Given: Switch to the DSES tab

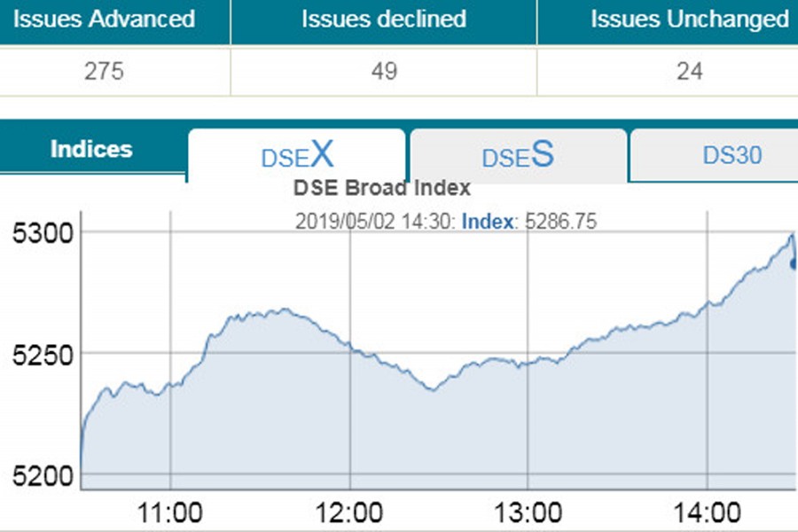Looking at the screenshot, I should (x=515, y=154).
